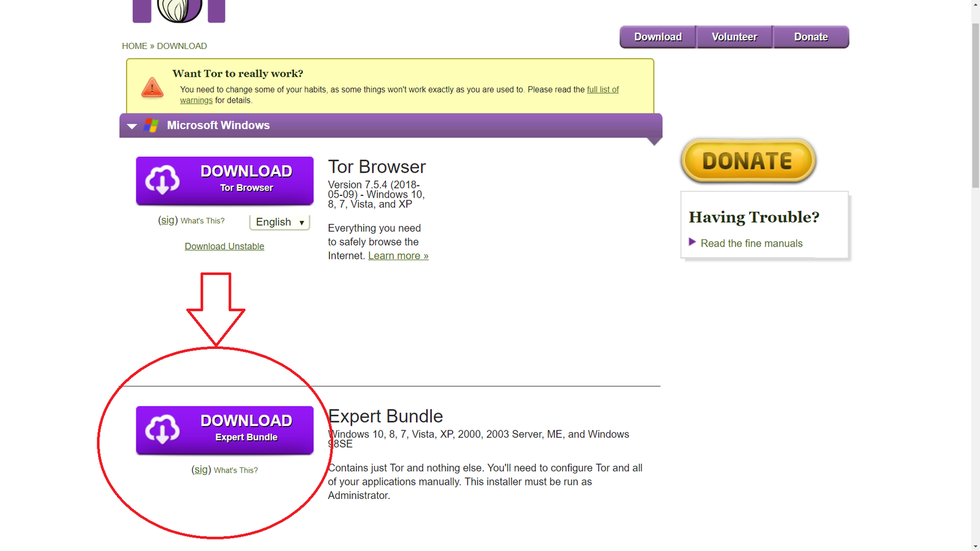
Task: Click the DOWNLOAD breadcrumb
Action: [x=182, y=46]
